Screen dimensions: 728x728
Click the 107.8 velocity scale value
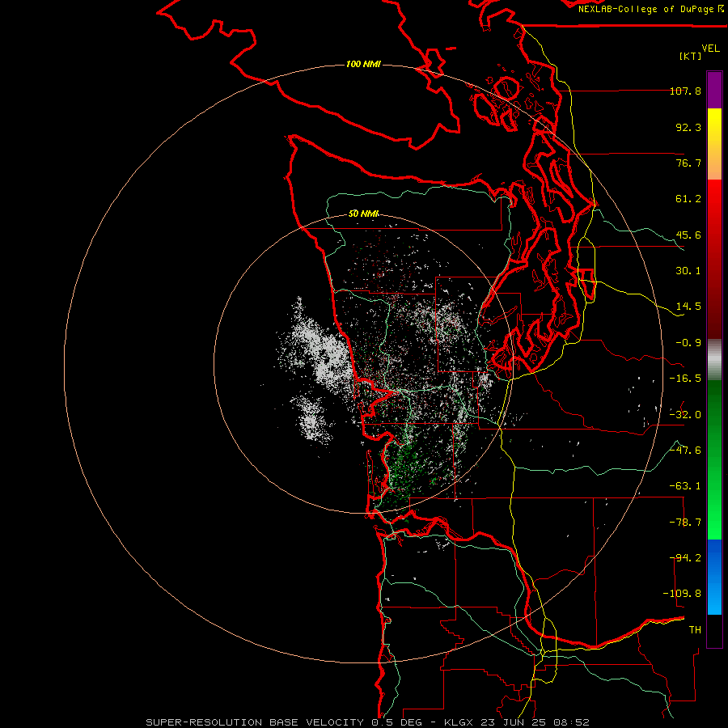(x=685, y=91)
